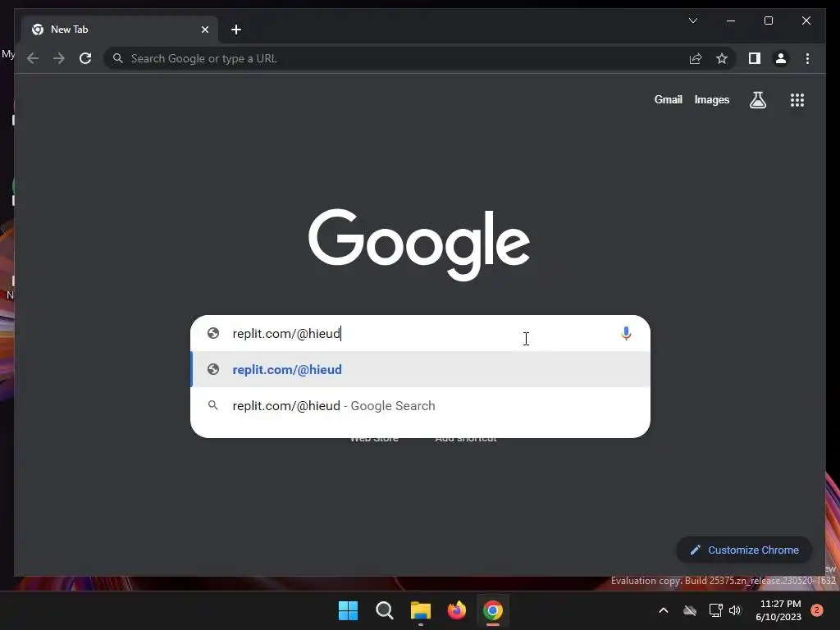Open the network status tray icon

(715, 610)
